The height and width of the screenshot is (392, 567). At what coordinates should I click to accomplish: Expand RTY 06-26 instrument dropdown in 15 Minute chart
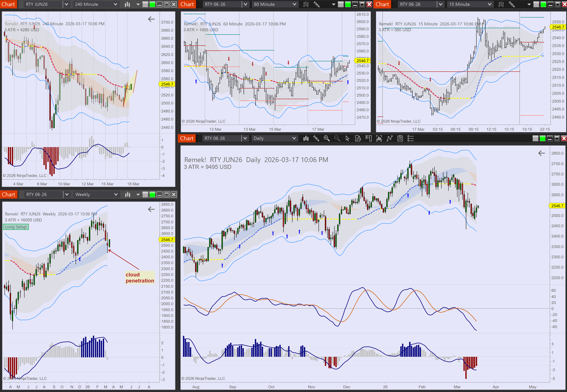[x=440, y=4]
